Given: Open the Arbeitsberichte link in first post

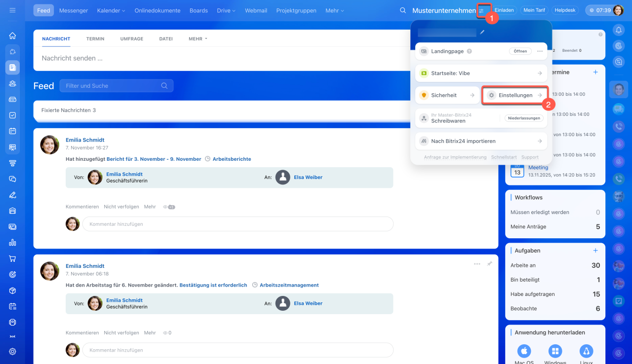Looking at the screenshot, I should (x=232, y=159).
